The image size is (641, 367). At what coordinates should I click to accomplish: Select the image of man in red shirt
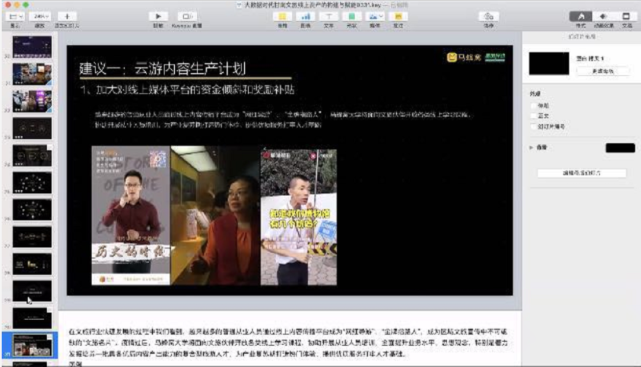(131, 215)
